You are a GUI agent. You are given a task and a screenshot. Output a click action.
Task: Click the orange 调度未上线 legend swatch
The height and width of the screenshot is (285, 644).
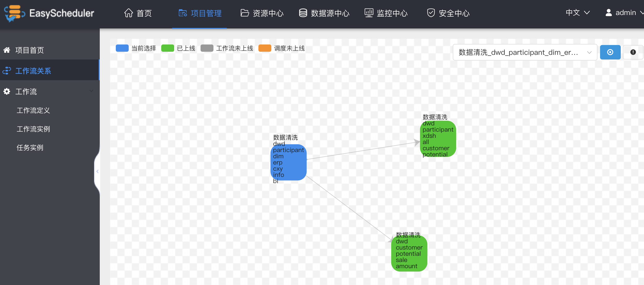265,48
